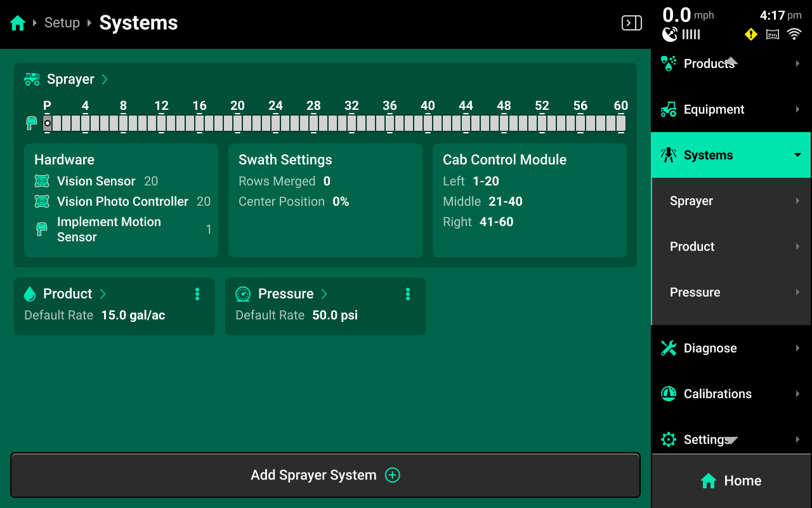This screenshot has height=508, width=812.
Task: Click the plus icon on Add Sprayer System
Action: pos(393,475)
